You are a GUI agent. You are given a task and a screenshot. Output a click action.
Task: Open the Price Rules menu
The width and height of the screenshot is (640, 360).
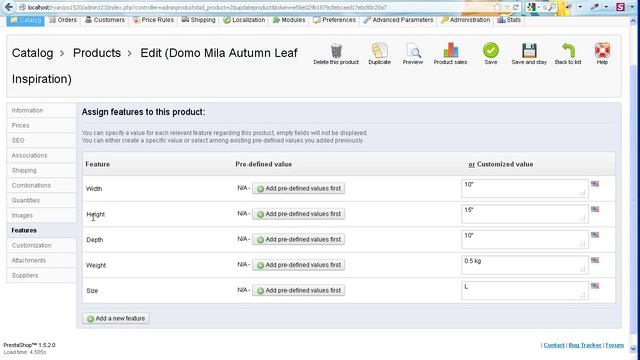pyautogui.click(x=153, y=20)
